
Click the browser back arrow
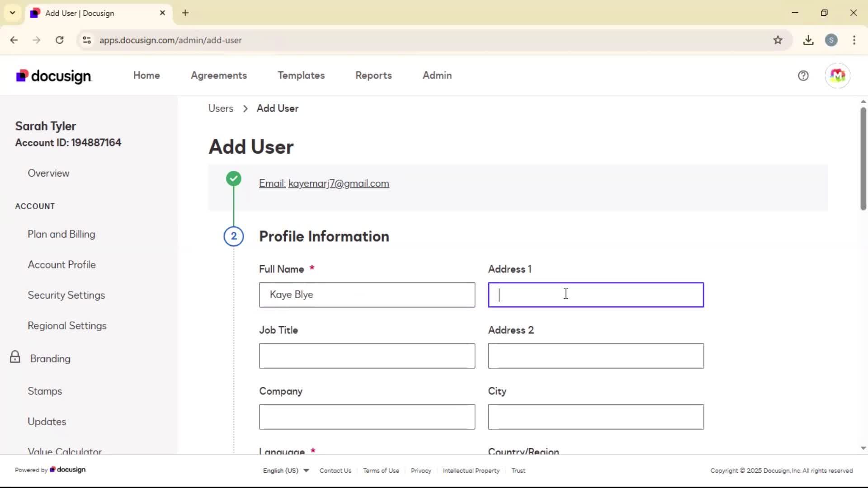[x=14, y=40]
